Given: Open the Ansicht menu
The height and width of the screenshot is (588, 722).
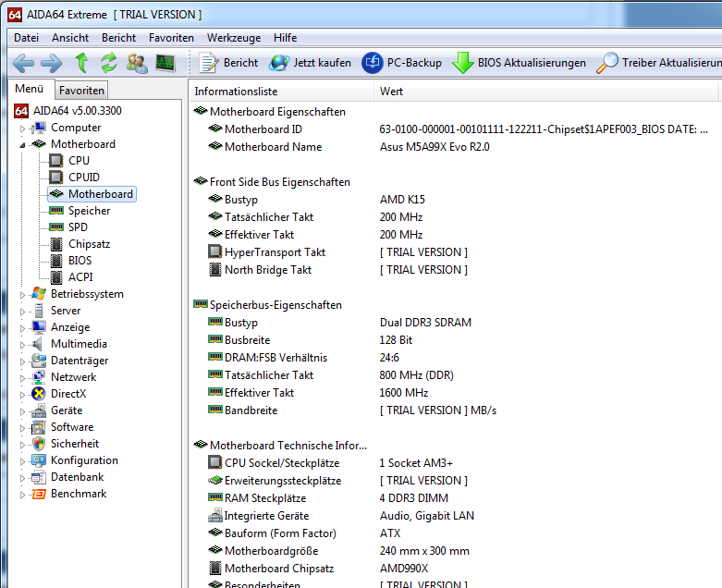Looking at the screenshot, I should click(70, 38).
